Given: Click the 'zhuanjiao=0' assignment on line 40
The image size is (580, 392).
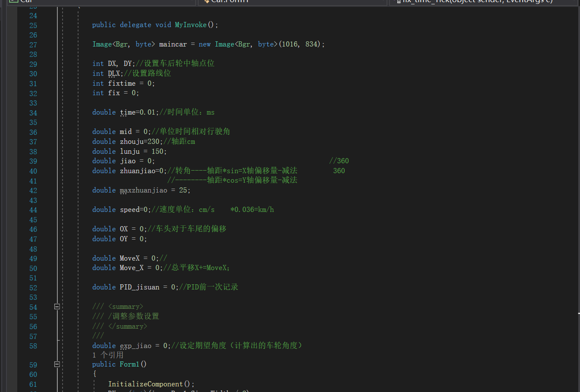Looking at the screenshot, I should [x=141, y=171].
